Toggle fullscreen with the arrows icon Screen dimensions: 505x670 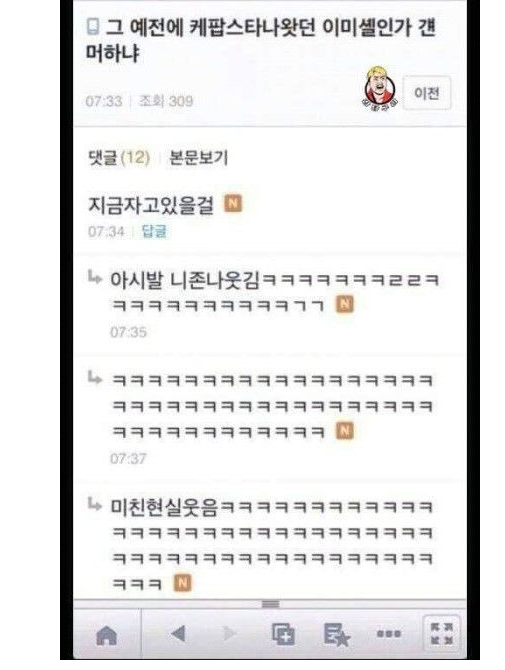pyautogui.click(x=441, y=634)
